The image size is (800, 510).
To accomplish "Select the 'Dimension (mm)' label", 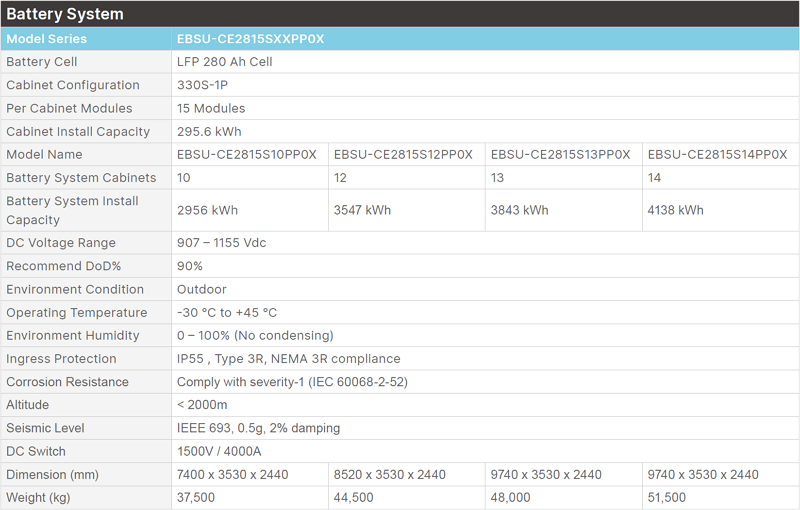I will tap(52, 475).
